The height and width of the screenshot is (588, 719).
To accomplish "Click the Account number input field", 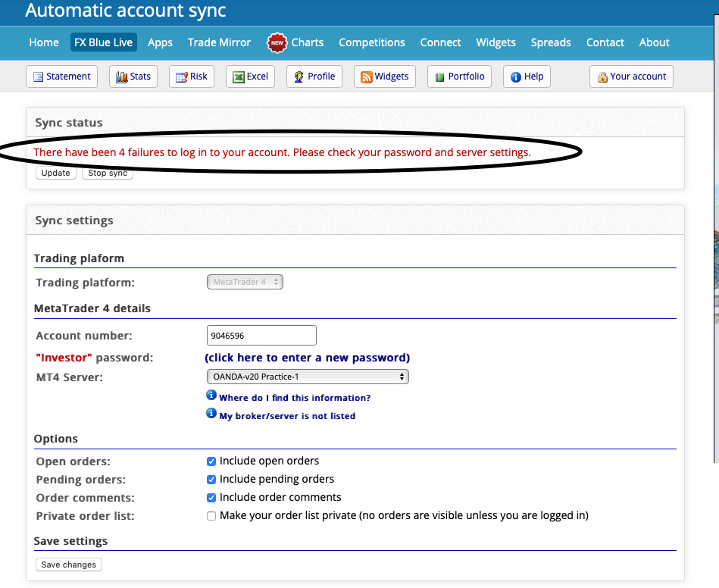I will coord(261,335).
